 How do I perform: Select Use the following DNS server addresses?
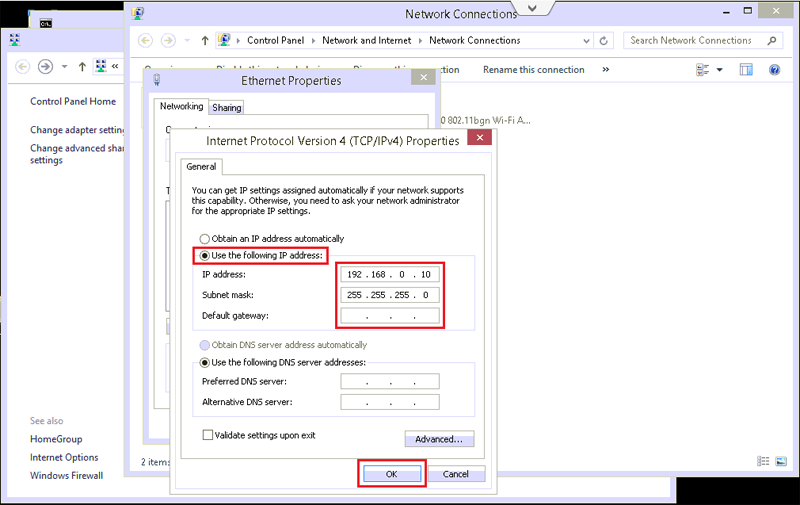(x=206, y=362)
